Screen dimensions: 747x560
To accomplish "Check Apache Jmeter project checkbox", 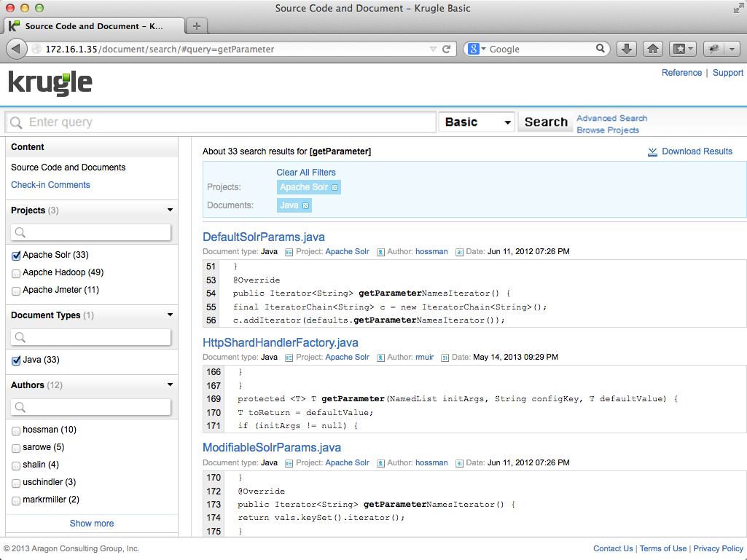I will 16,291.
